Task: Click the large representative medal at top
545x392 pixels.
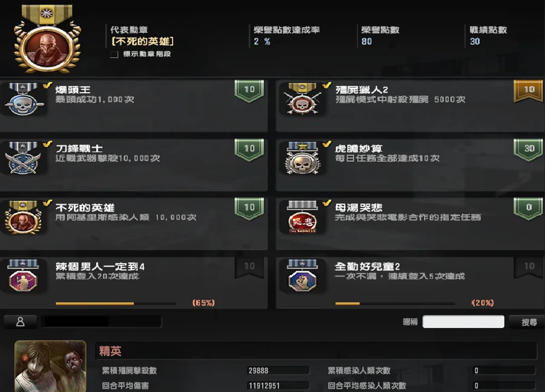Action: click(47, 39)
